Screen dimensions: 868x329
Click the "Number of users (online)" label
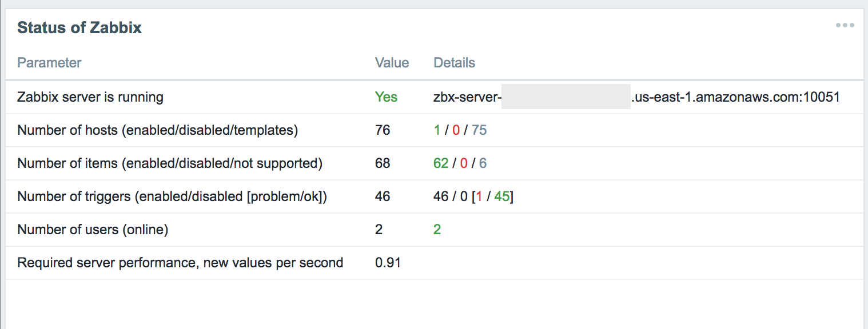[93, 230]
